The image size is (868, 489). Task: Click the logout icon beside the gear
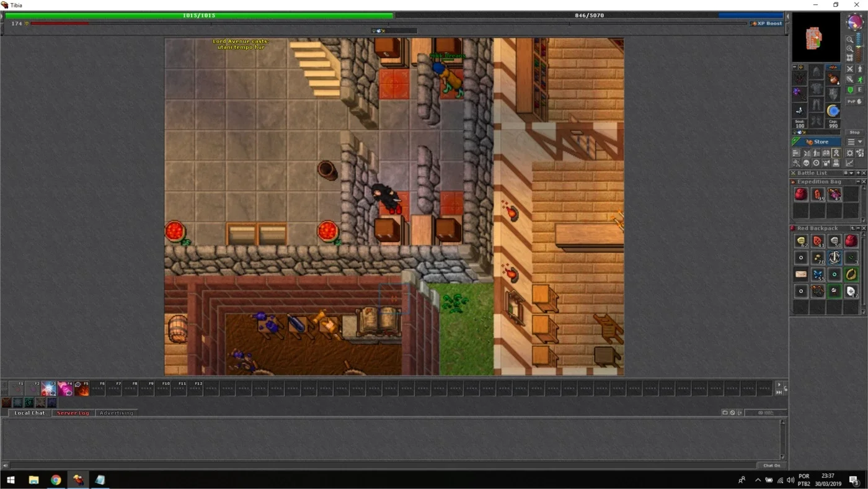pyautogui.click(x=860, y=153)
